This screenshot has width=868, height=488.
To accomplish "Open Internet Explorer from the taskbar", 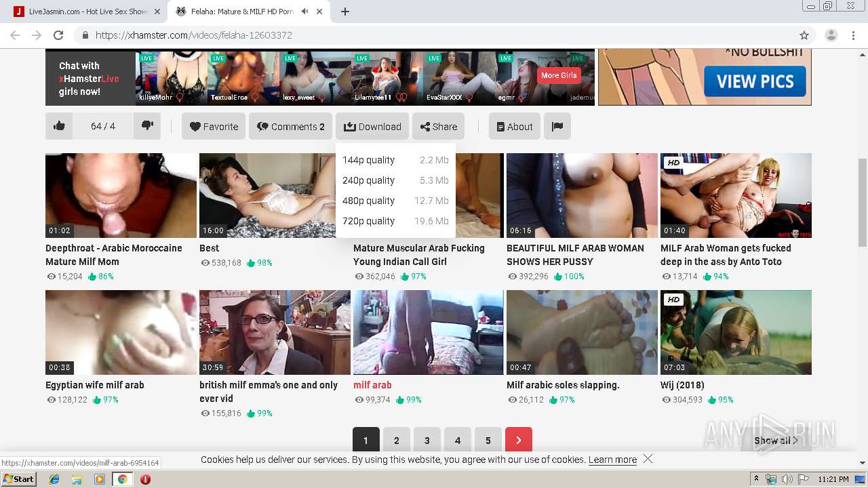I will tap(54, 479).
